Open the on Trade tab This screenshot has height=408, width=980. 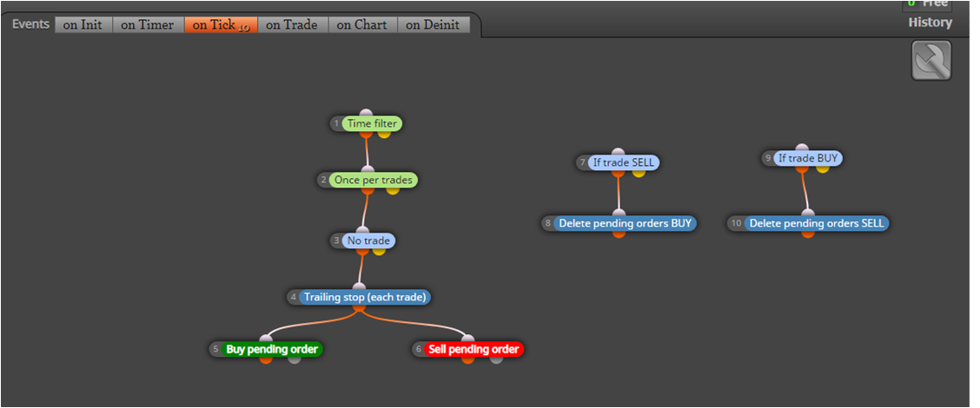click(293, 25)
